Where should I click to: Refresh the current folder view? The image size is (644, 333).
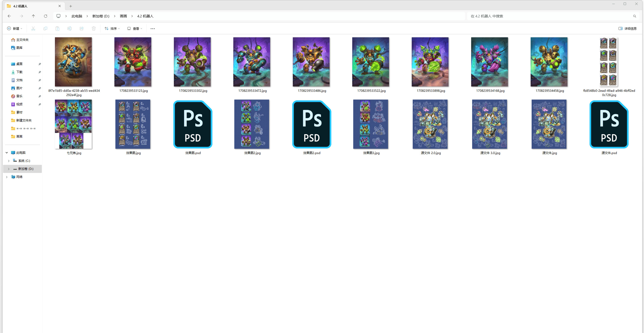(46, 16)
